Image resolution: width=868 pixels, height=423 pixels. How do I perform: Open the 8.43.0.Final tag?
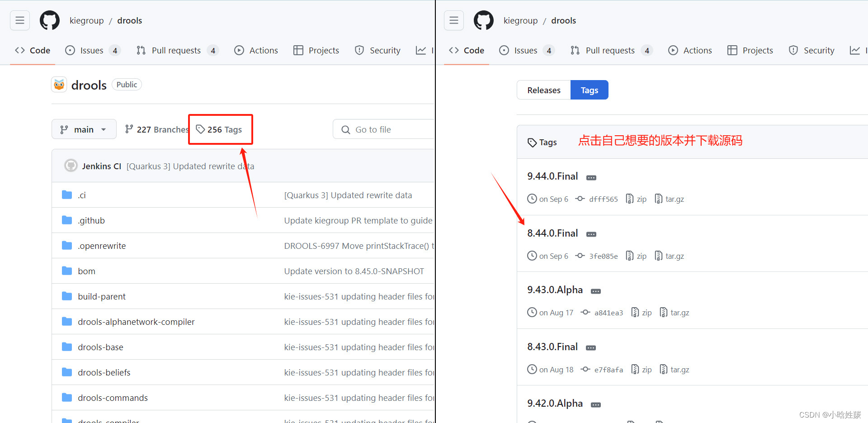click(552, 347)
